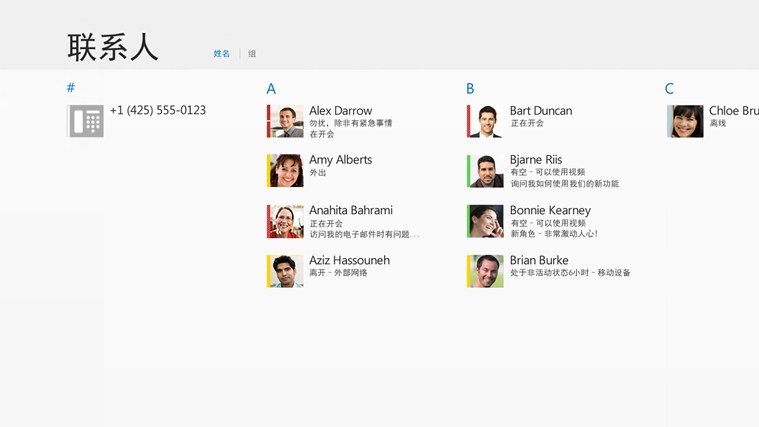
Task: Open Aziz Hassouneh's profile photo
Action: point(287,271)
